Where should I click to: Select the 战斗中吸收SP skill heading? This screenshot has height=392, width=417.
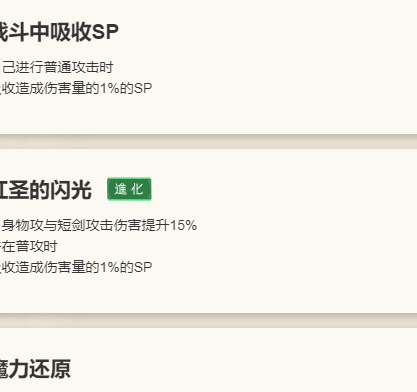click(59, 32)
